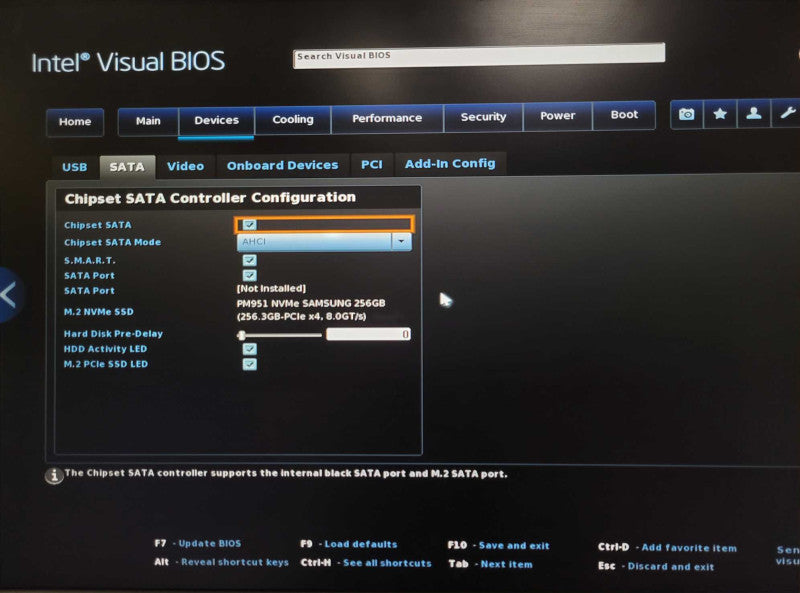Click the Hard Disk Pre-Delay label
800x593 pixels.
[x=113, y=334]
